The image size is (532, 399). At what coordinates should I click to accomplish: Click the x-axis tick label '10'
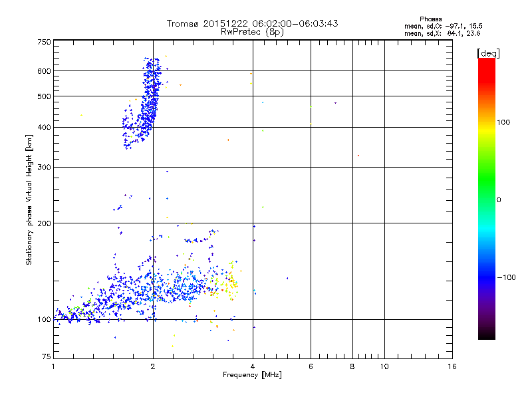384,366
